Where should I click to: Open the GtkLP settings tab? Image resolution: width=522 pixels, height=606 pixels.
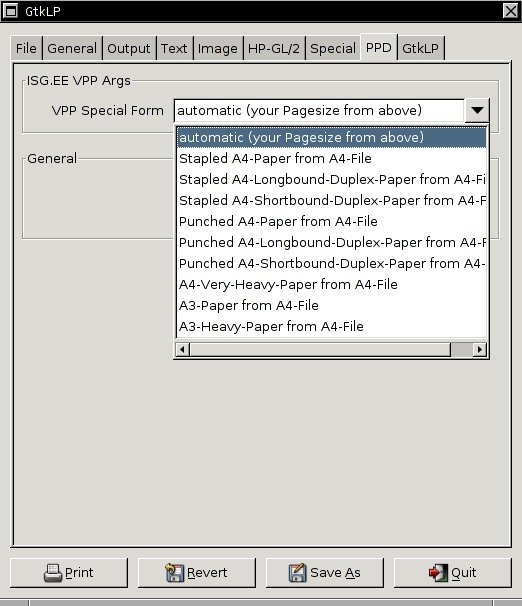(420, 48)
